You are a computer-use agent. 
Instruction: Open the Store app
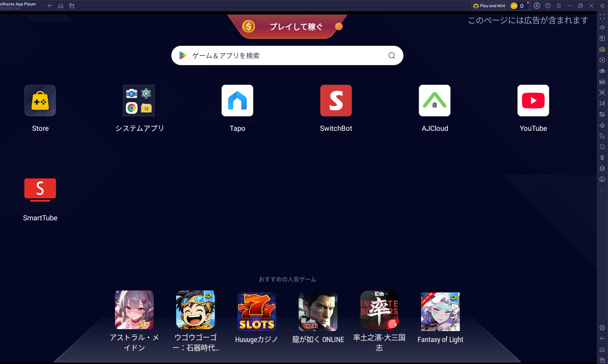tap(40, 101)
